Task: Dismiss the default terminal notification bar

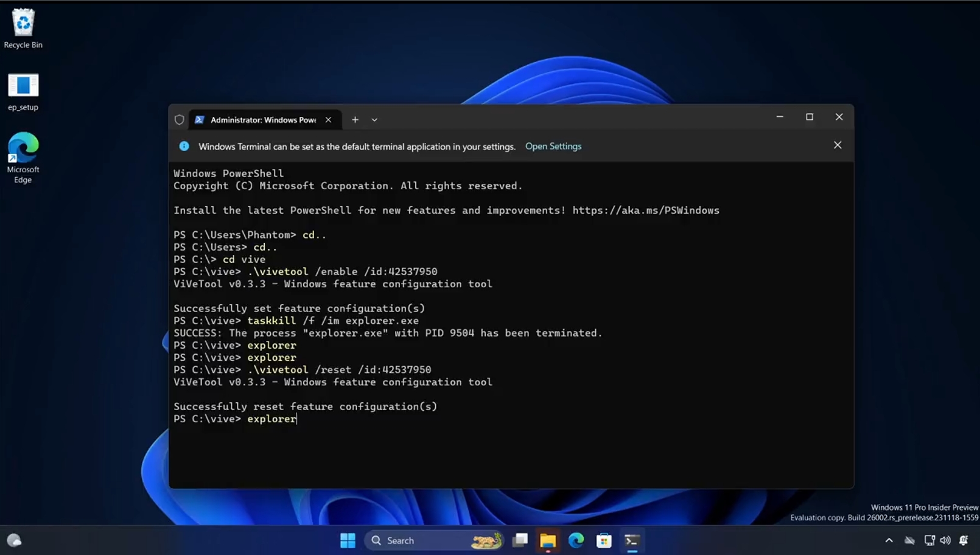Action: coord(838,145)
